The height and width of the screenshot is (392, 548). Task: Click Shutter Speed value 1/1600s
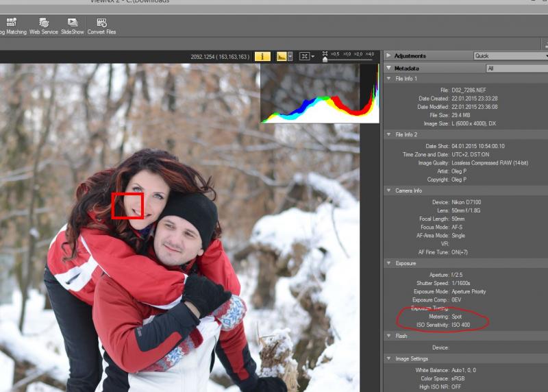click(x=460, y=283)
